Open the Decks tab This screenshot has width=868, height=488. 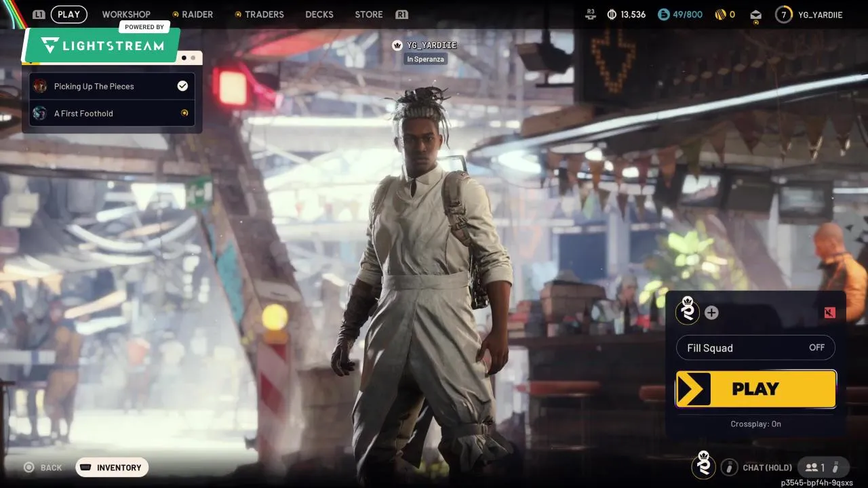[x=319, y=14]
